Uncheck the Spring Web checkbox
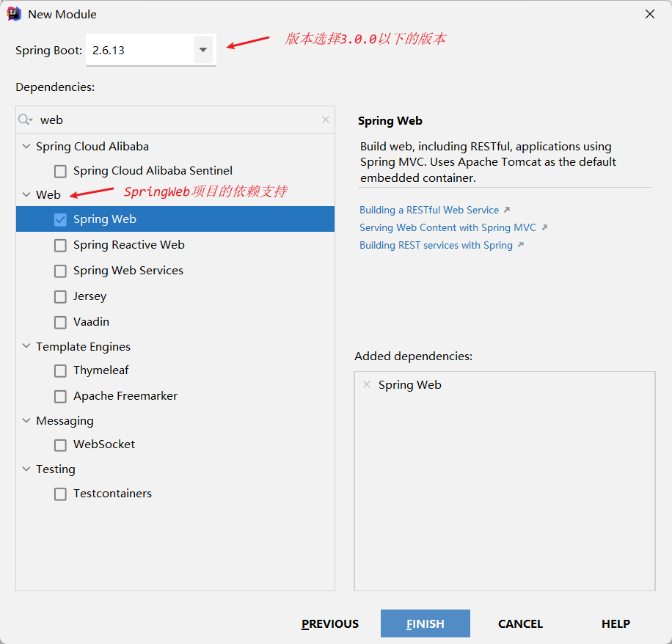This screenshot has width=672, height=644. [x=60, y=219]
